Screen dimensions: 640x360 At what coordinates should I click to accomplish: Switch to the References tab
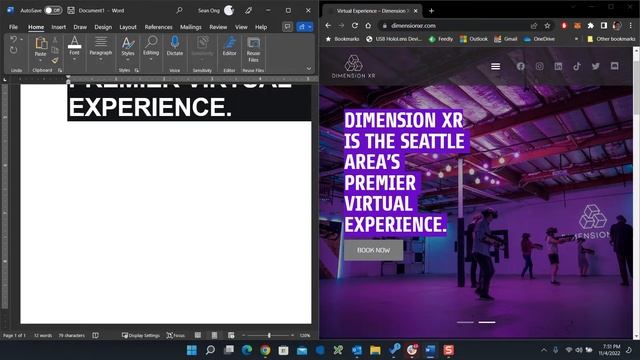coord(158,27)
